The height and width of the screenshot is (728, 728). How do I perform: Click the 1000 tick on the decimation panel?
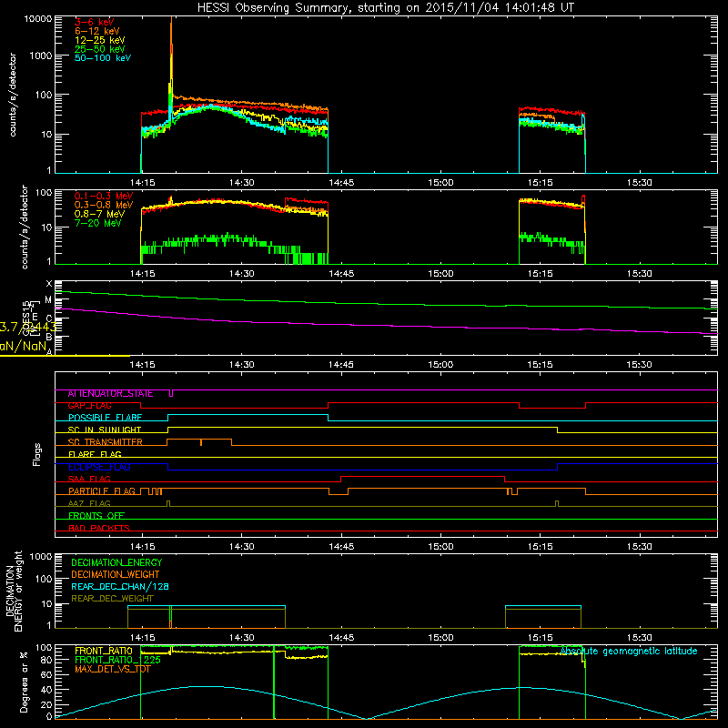[40, 557]
